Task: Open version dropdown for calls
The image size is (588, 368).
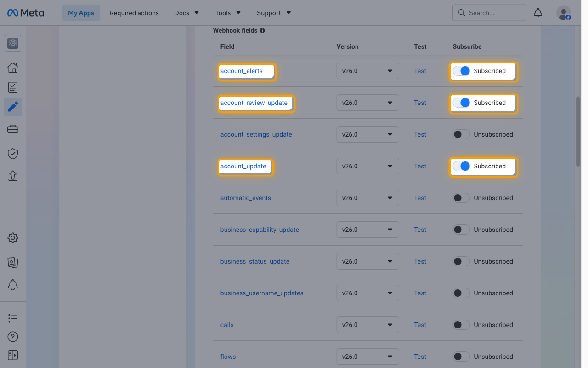Action: point(367,325)
